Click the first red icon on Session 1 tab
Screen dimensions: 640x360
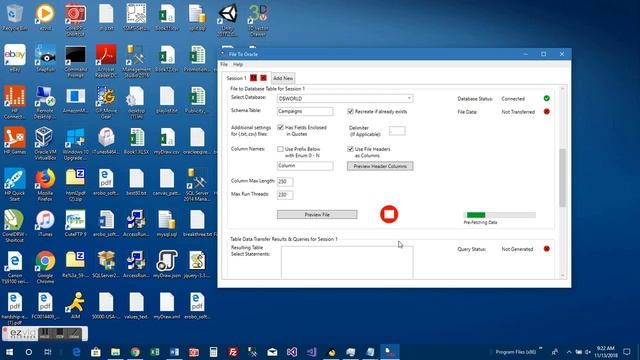pyautogui.click(x=253, y=78)
